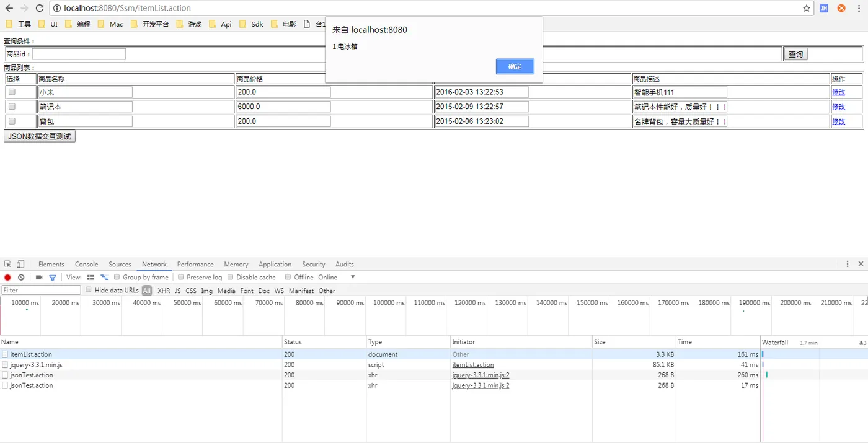Switch to the Performance tab
The image size is (868, 443).
click(x=195, y=264)
